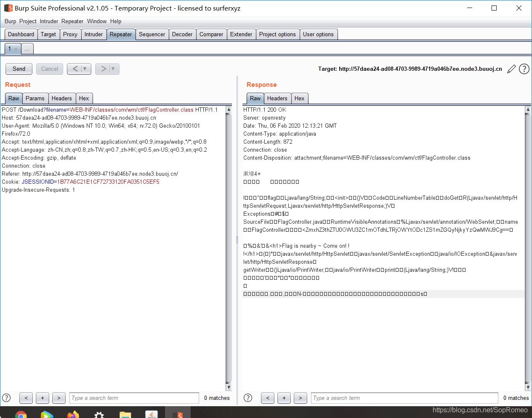Open help icon below the Request panel
This screenshot has width=532, height=418.
point(6,398)
